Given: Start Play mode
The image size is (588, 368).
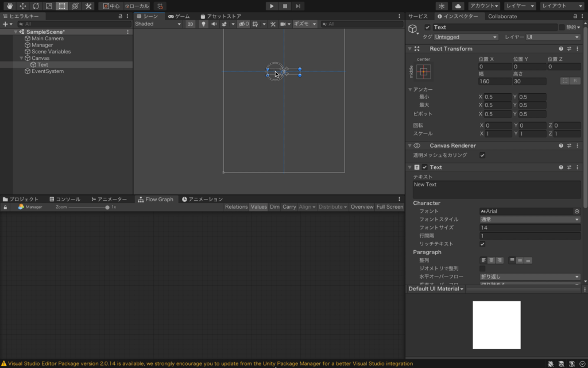Looking at the screenshot, I should pyautogui.click(x=272, y=6).
